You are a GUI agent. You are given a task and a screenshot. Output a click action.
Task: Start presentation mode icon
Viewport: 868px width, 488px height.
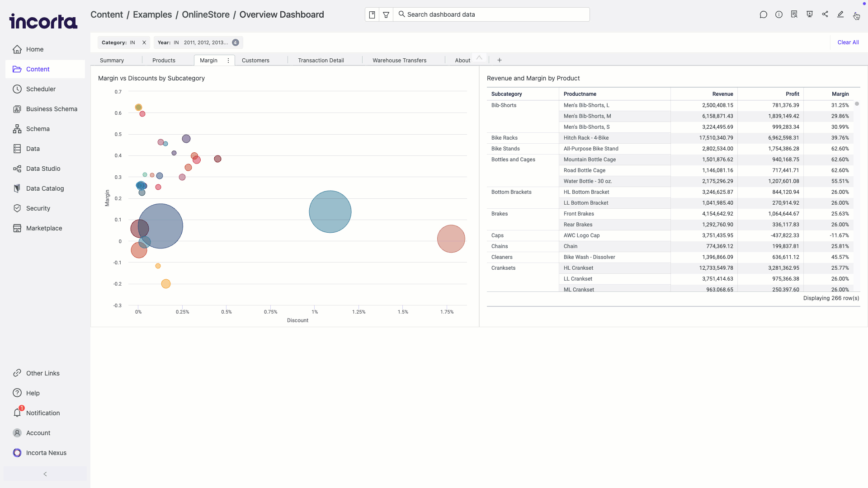click(x=810, y=14)
